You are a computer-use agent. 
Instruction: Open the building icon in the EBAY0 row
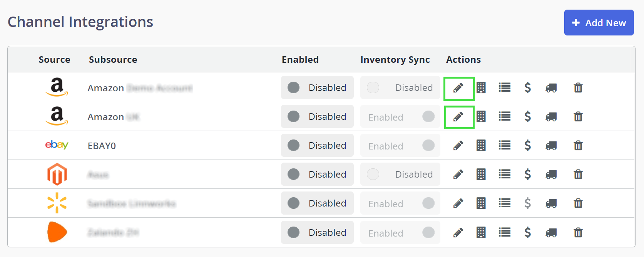tap(481, 146)
